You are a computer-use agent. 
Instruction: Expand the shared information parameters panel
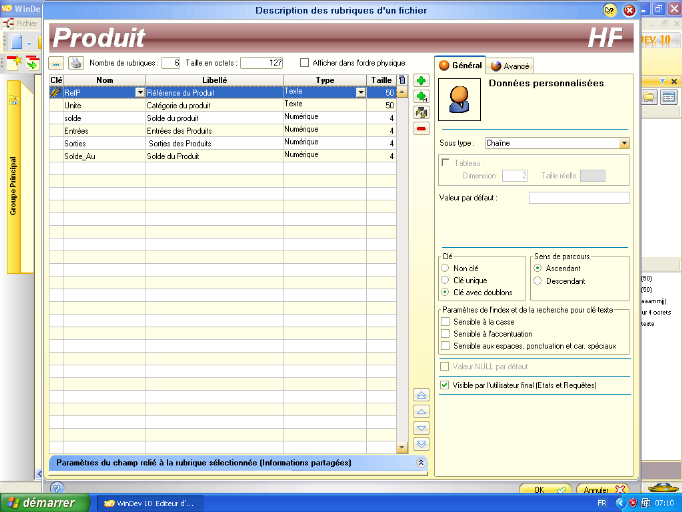coord(421,463)
